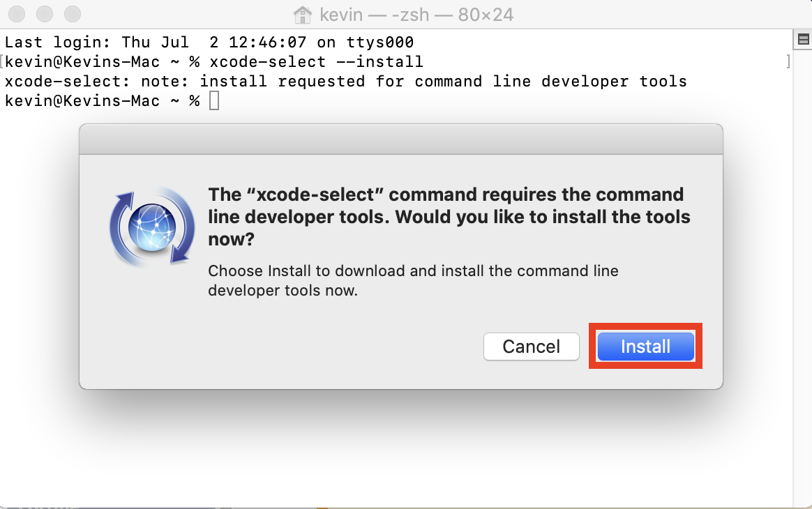Minimize the Terminal window
Viewport: 812px width, 509px height.
(45, 14)
